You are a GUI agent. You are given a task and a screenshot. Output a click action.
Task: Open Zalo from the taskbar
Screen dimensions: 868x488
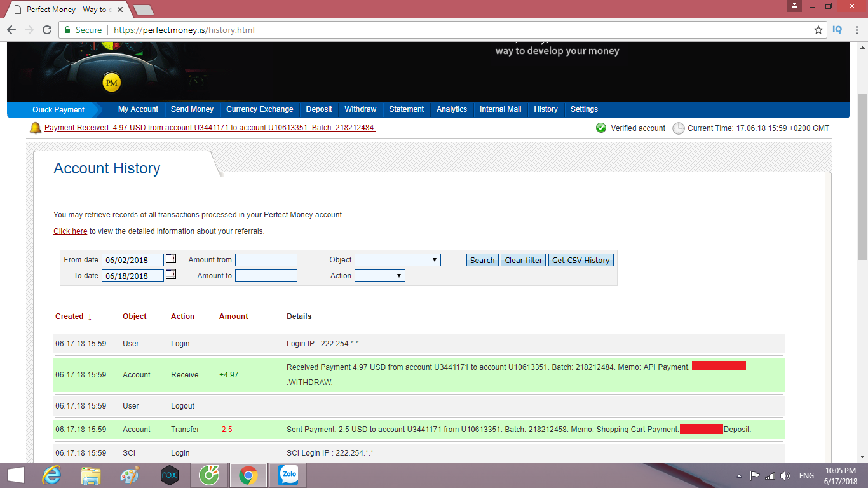tap(287, 475)
